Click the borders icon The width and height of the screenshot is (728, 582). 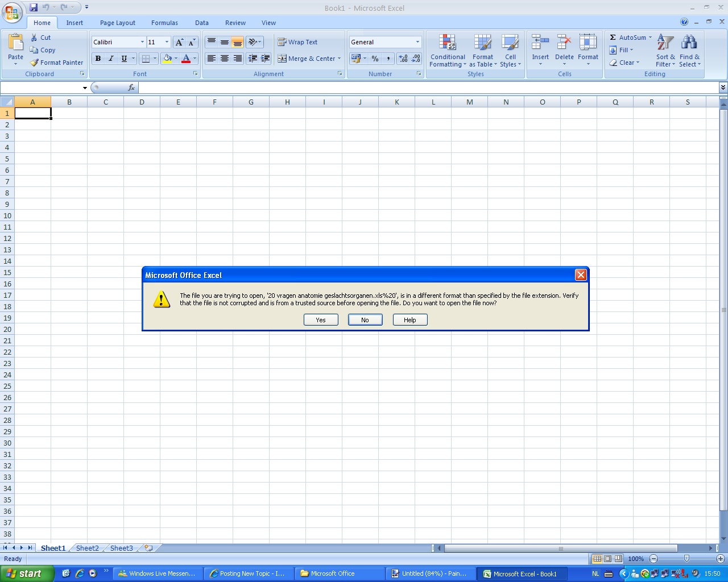tap(146, 59)
